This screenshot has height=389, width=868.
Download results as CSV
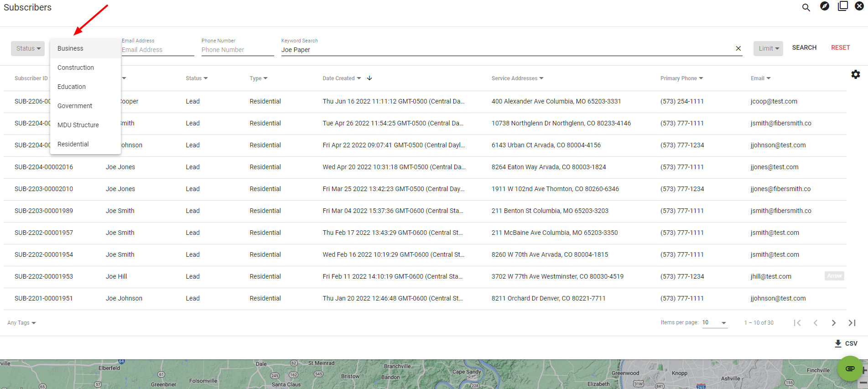[846, 343]
